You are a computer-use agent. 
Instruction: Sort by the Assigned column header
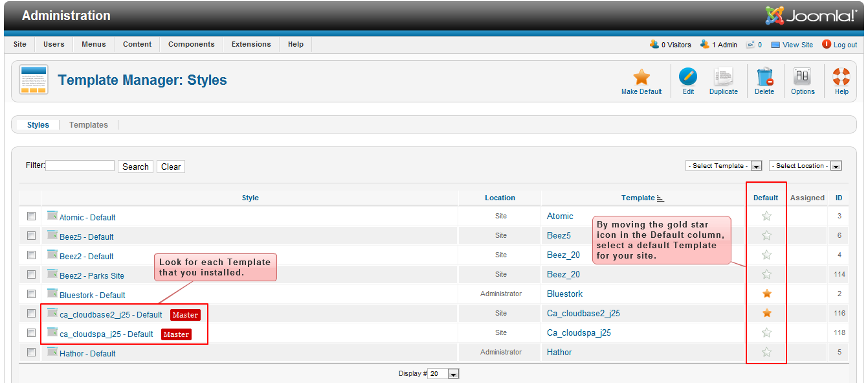807,198
